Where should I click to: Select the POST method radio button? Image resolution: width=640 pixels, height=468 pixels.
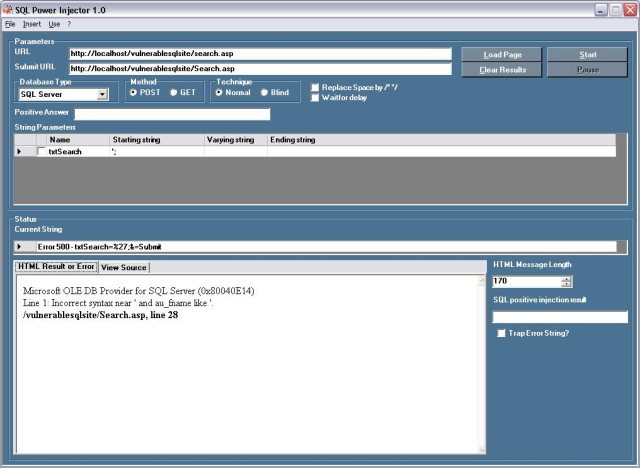tap(133, 93)
